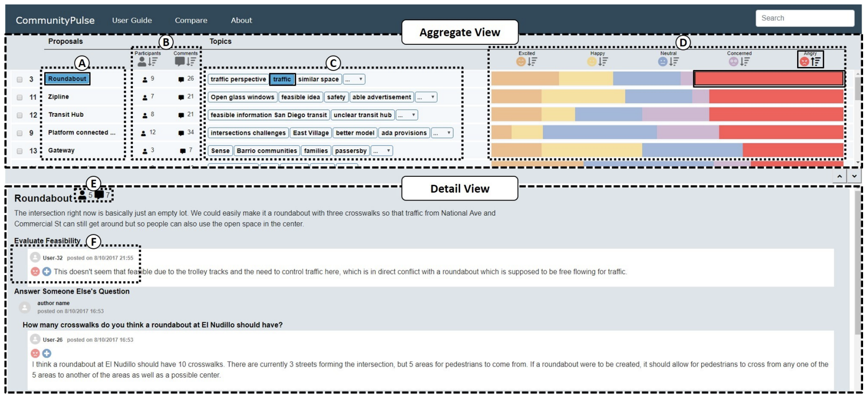Click the red Angry bar for Roundabout
The image size is (868, 398).
769,79
